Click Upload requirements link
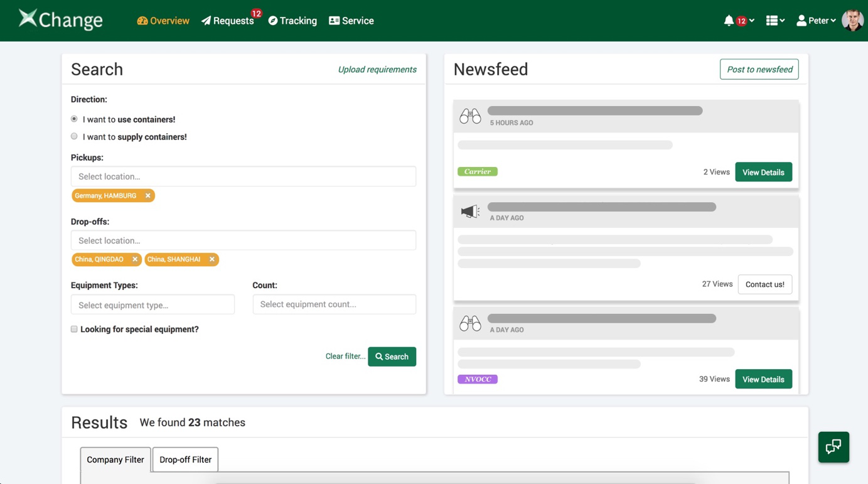The image size is (868, 484). (377, 70)
